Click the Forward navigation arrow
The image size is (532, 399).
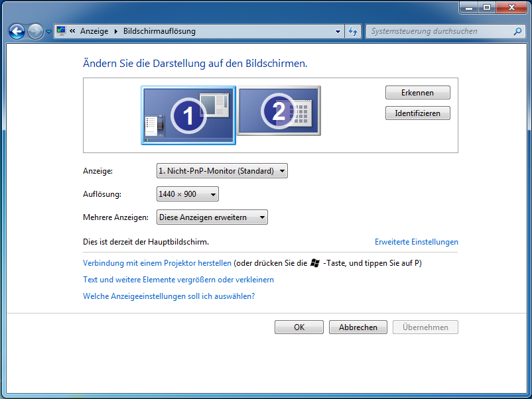pos(35,31)
